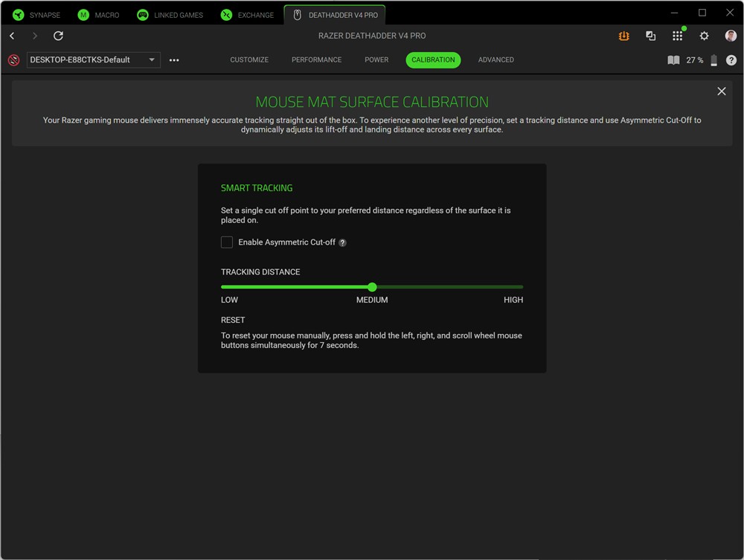This screenshot has width=744, height=560.
Task: Go to the Customize tab
Action: [249, 60]
